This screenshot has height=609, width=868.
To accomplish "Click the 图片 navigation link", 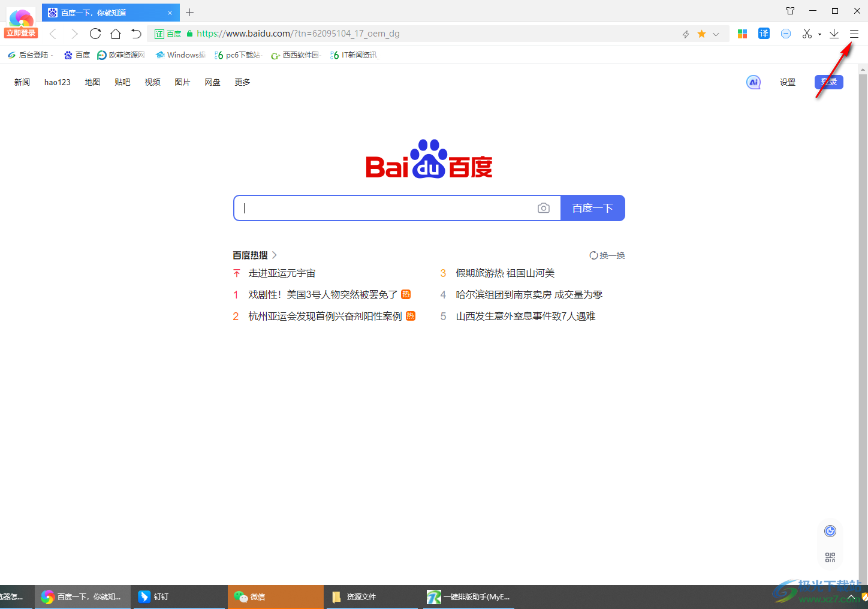I will point(182,82).
